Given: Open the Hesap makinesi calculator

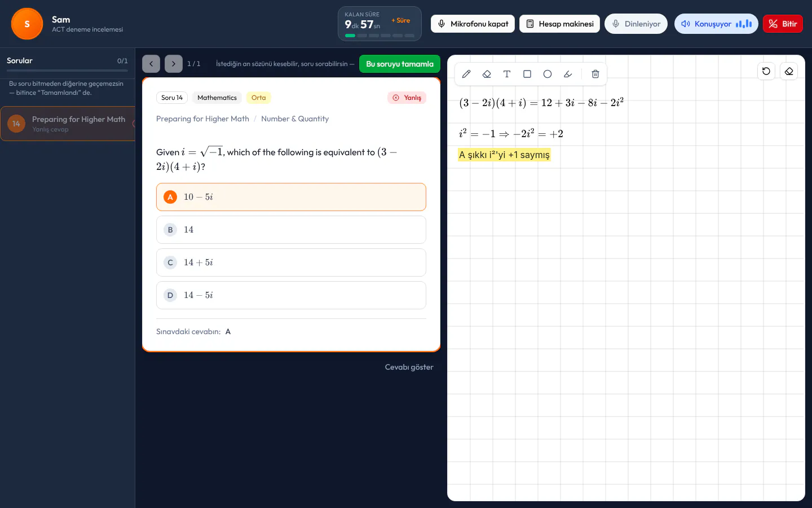Looking at the screenshot, I should coord(559,24).
